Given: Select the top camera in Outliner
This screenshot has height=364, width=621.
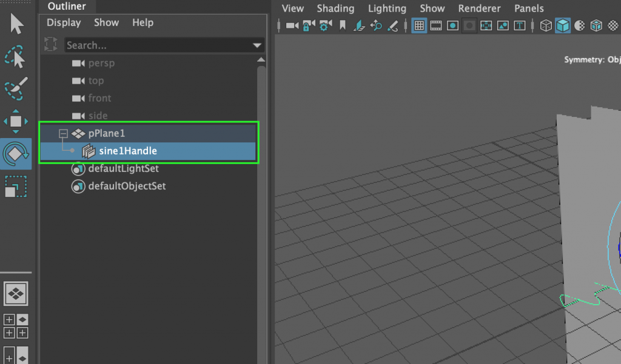Looking at the screenshot, I should click(x=96, y=81).
